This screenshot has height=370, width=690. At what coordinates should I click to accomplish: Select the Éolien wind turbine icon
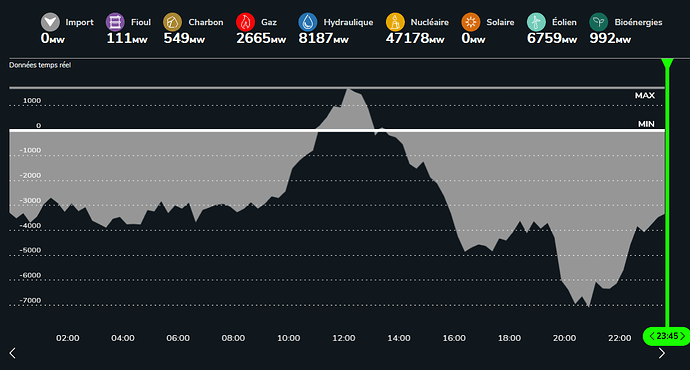[536, 22]
